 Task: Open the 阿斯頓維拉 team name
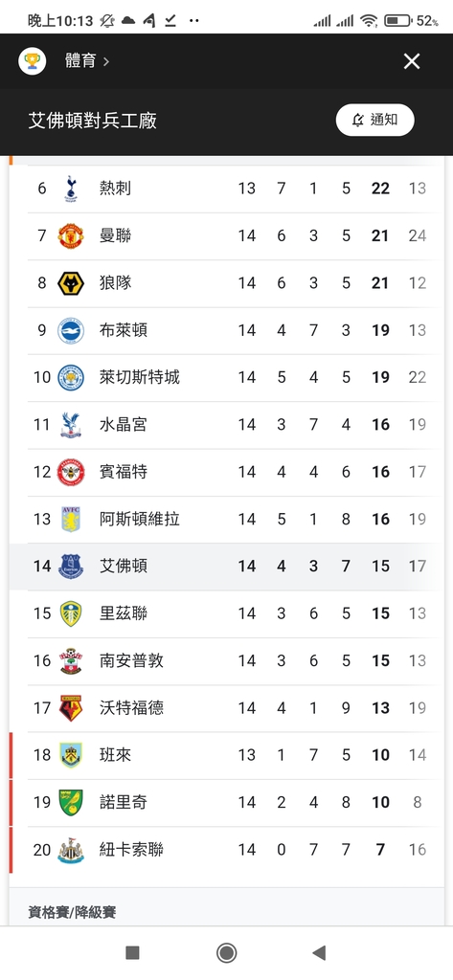pyautogui.click(x=140, y=519)
